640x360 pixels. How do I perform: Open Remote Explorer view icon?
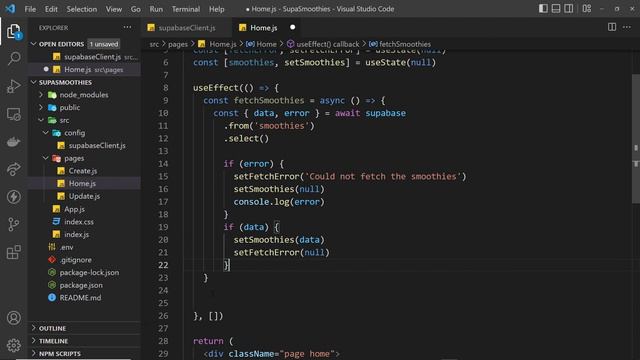click(x=13, y=114)
